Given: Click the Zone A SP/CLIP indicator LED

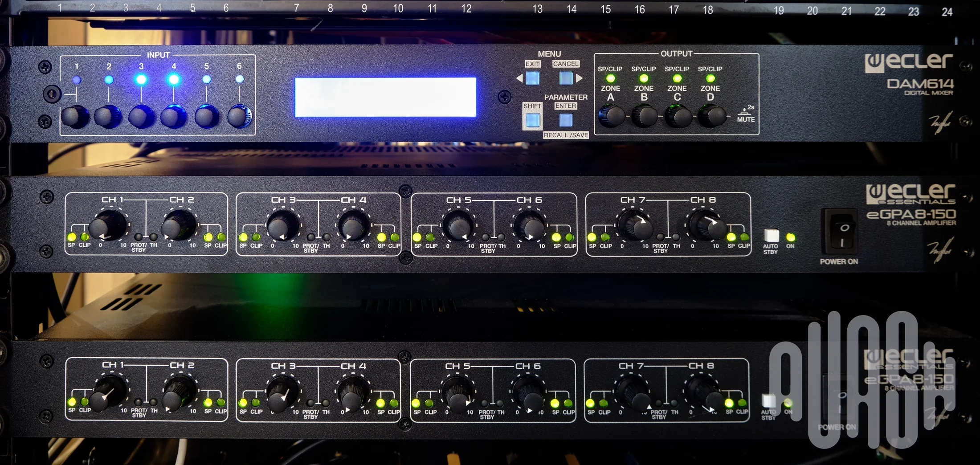Looking at the screenshot, I should (610, 79).
